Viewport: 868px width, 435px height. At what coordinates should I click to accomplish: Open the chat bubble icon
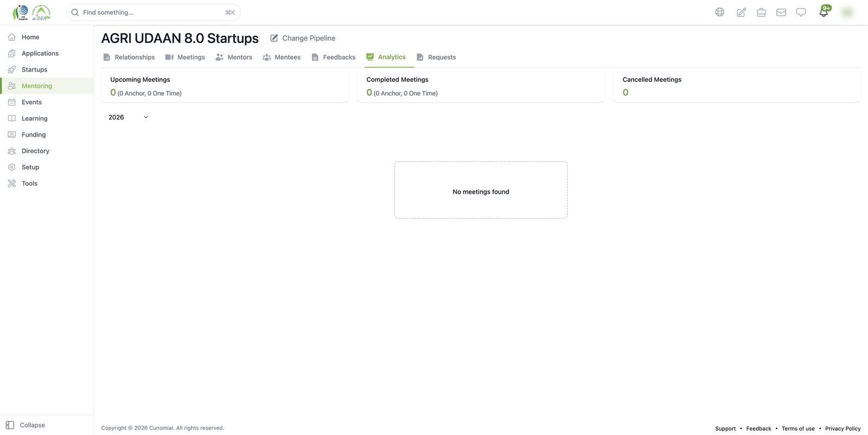801,12
